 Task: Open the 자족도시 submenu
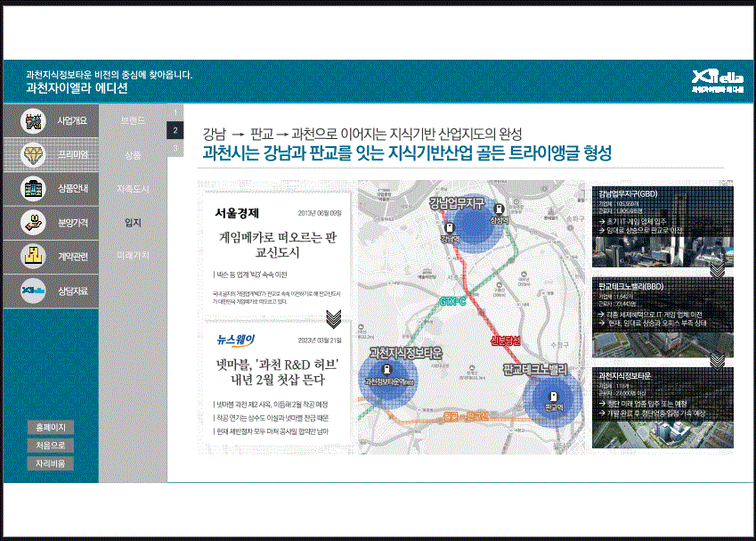[133, 189]
